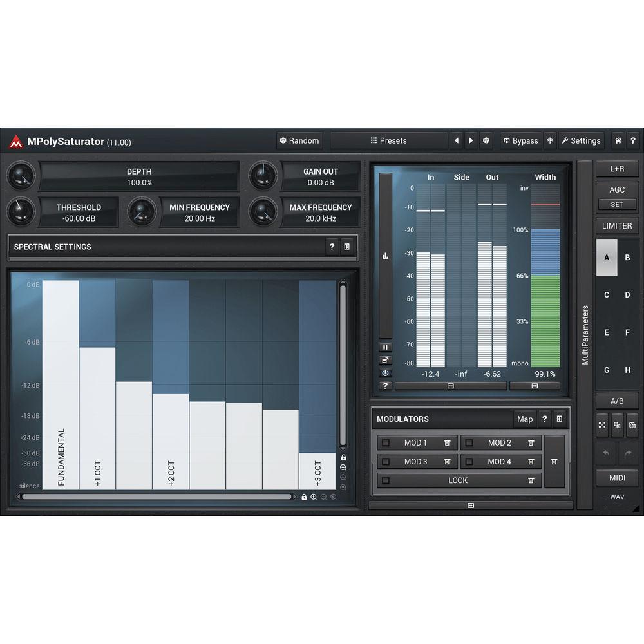Click the meter power icon
The width and height of the screenshot is (644, 644).
(x=385, y=373)
